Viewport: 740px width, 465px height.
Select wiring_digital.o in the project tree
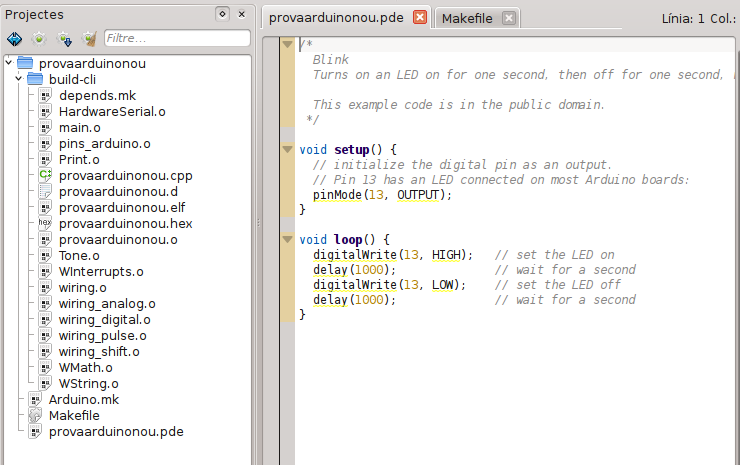click(104, 320)
